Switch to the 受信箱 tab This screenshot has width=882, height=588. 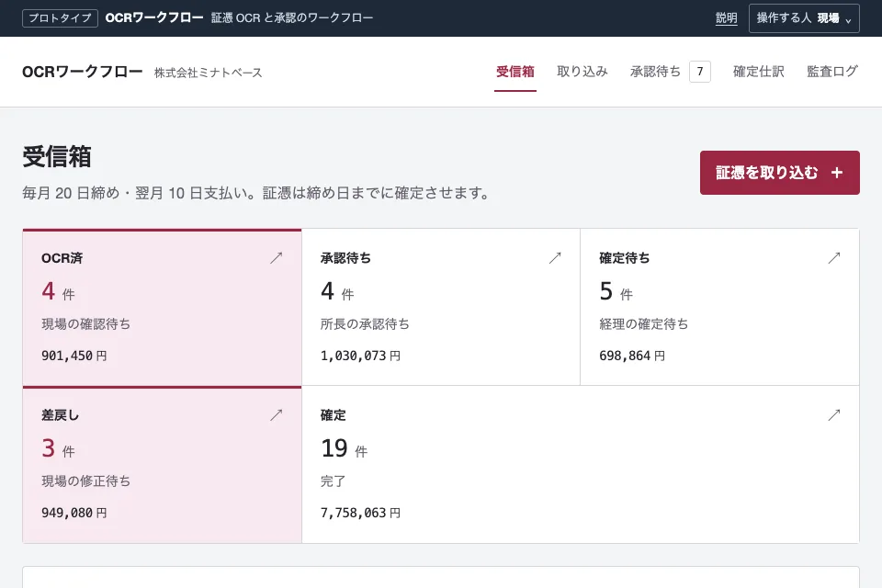(x=515, y=72)
